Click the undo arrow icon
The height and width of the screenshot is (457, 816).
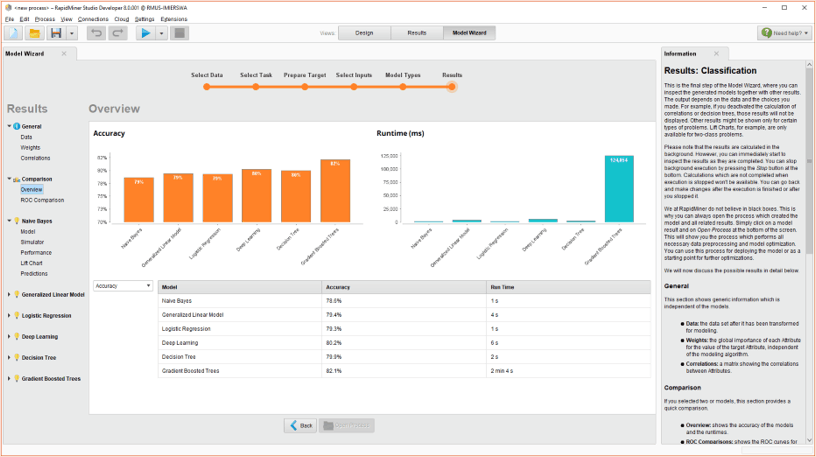(96, 33)
